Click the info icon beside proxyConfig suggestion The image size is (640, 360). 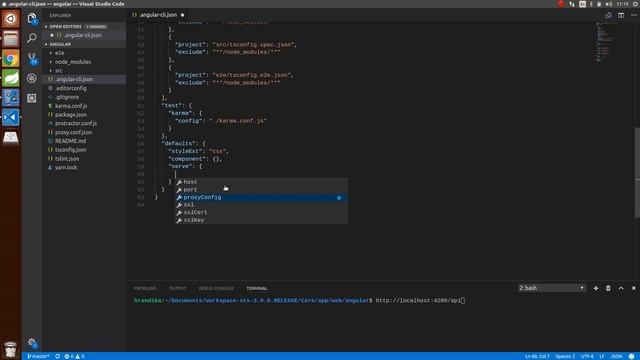pos(339,198)
